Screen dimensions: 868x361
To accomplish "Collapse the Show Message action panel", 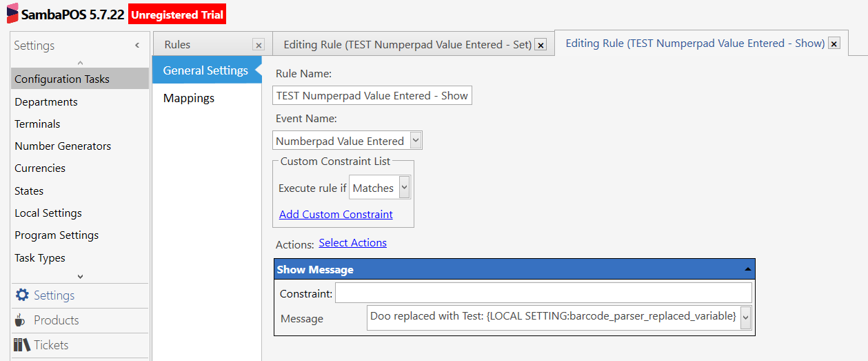I will click(x=747, y=269).
